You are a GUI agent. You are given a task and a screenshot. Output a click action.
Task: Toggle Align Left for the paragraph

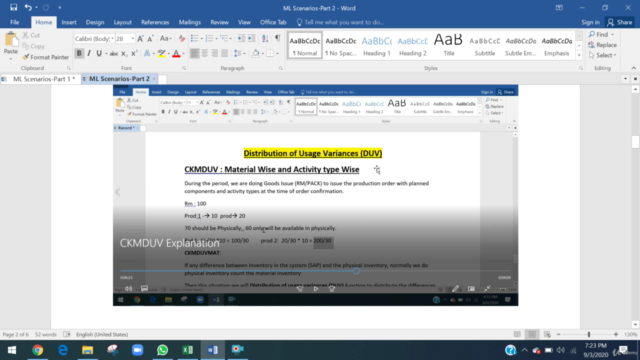coord(195,53)
